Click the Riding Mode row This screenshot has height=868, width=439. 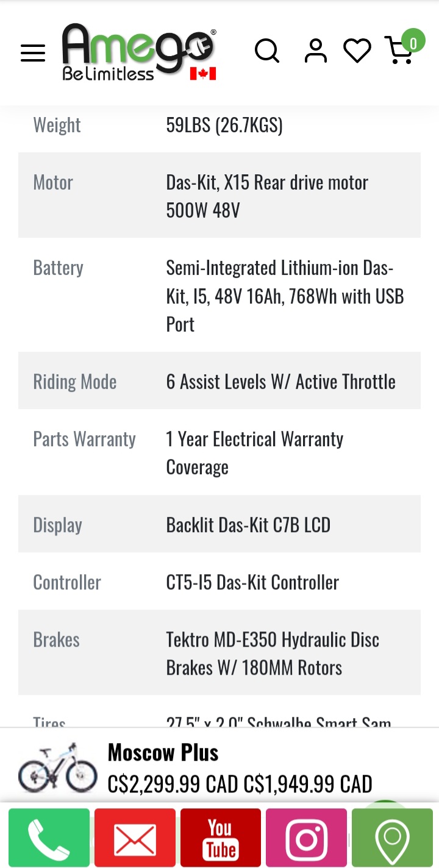pyautogui.click(x=220, y=382)
